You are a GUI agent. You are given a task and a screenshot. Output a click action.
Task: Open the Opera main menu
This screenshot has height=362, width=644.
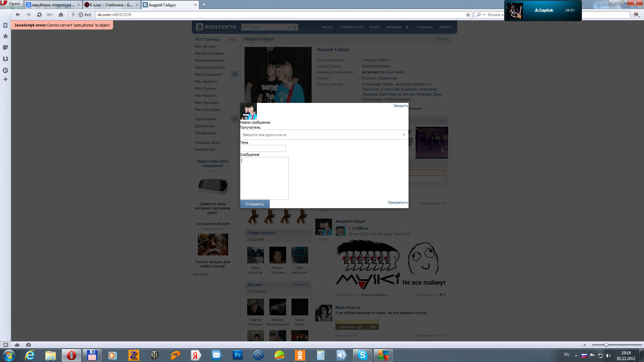11,4
